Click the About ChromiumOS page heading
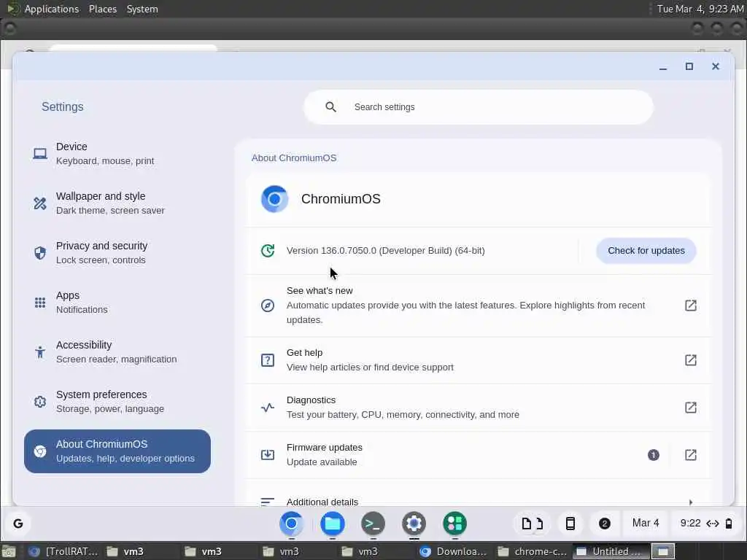The height and width of the screenshot is (560, 747). coord(294,158)
